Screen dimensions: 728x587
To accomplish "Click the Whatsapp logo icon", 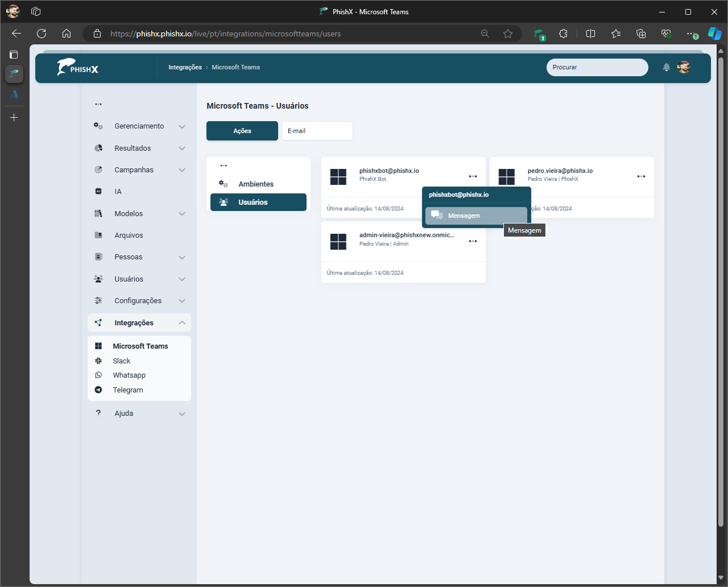I will [x=98, y=375].
